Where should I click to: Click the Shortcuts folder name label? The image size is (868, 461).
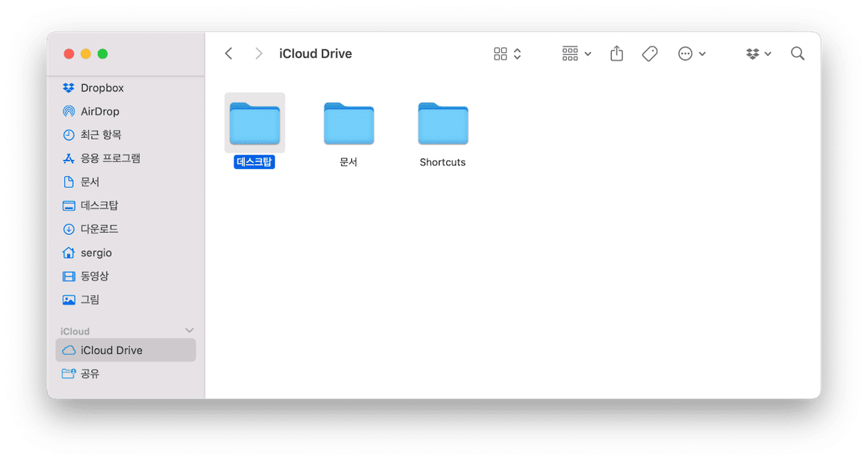[x=443, y=162]
